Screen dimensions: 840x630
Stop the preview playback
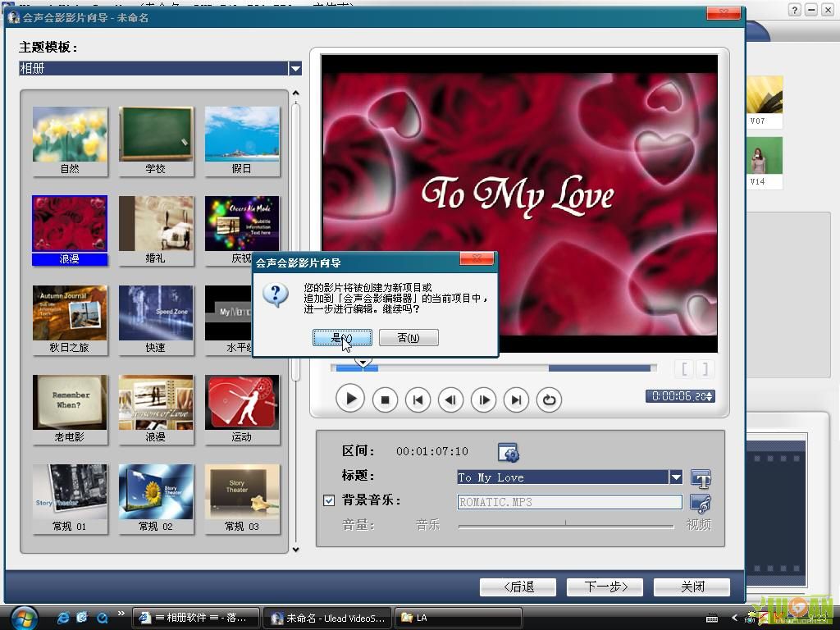(x=385, y=399)
